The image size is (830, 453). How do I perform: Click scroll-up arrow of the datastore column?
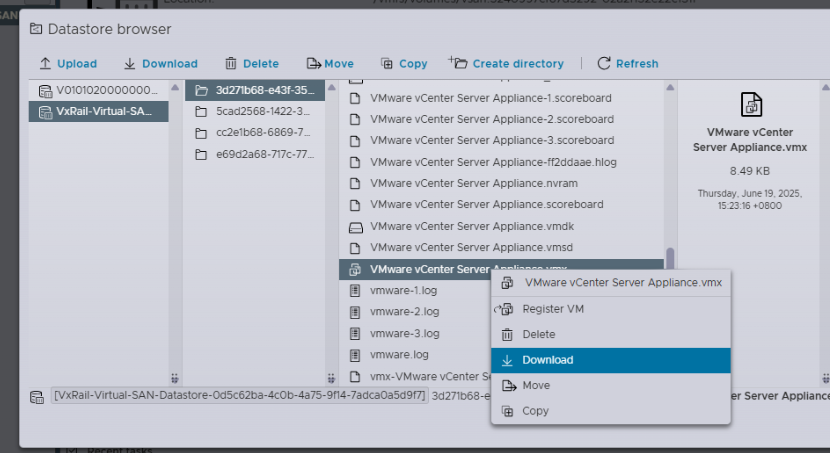click(175, 87)
